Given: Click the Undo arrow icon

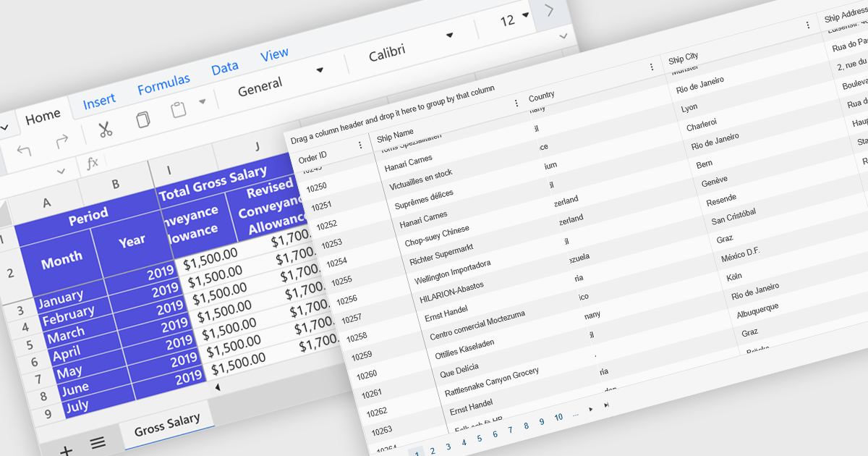Looking at the screenshot, I should click(x=24, y=151).
